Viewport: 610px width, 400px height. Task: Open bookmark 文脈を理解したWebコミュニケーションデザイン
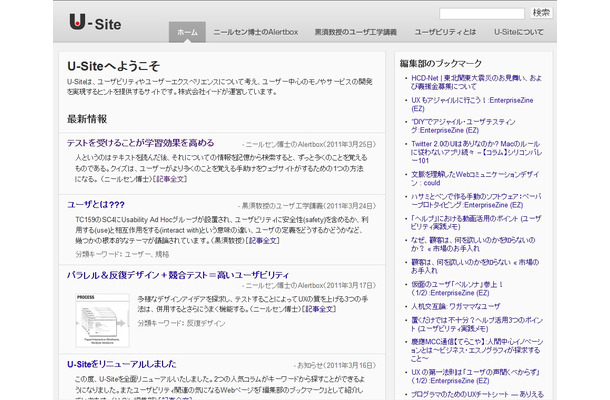coord(475,179)
